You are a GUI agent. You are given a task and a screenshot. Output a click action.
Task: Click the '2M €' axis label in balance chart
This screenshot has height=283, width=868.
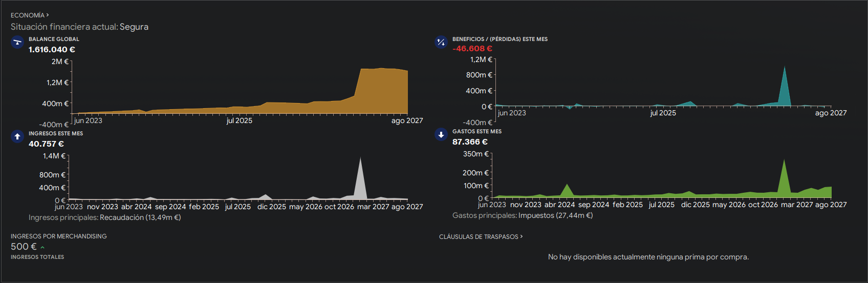[60, 62]
